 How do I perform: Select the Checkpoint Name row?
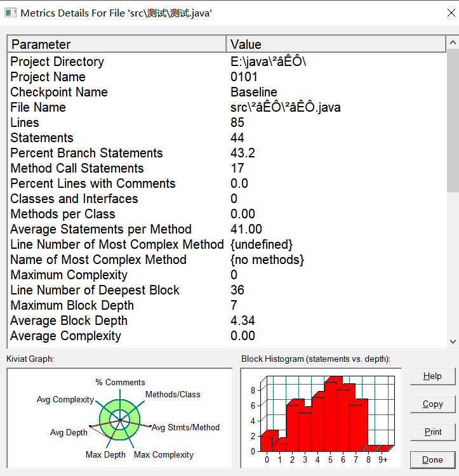tap(227, 92)
